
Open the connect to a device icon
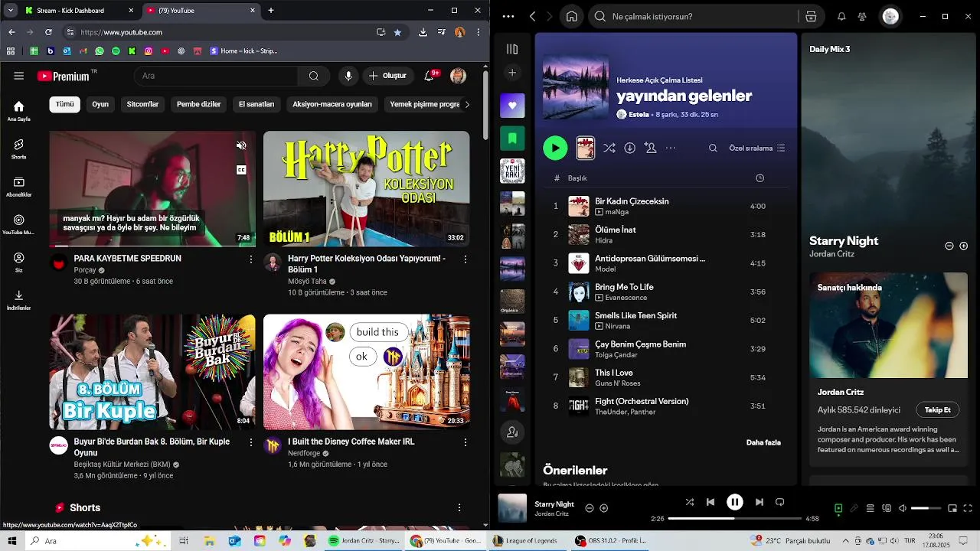click(887, 508)
